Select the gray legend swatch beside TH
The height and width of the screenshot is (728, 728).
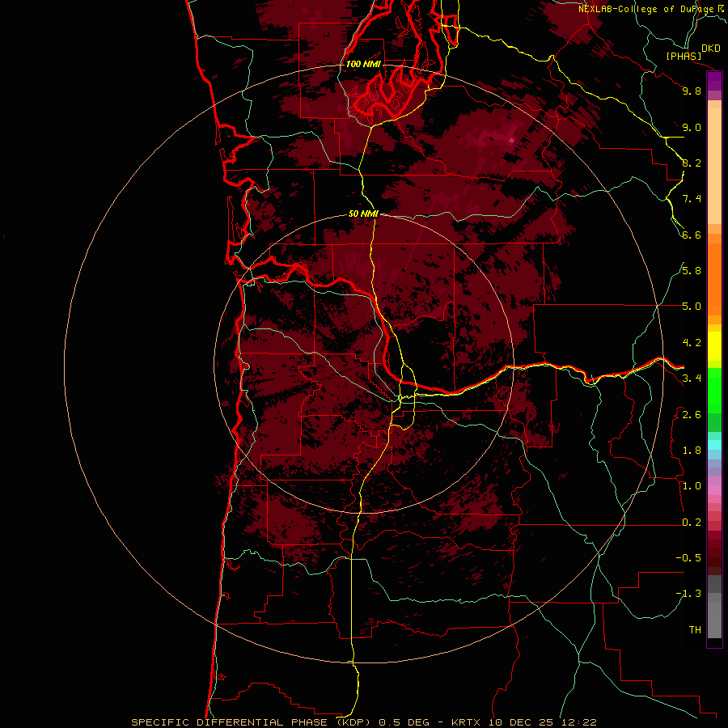coord(714,620)
